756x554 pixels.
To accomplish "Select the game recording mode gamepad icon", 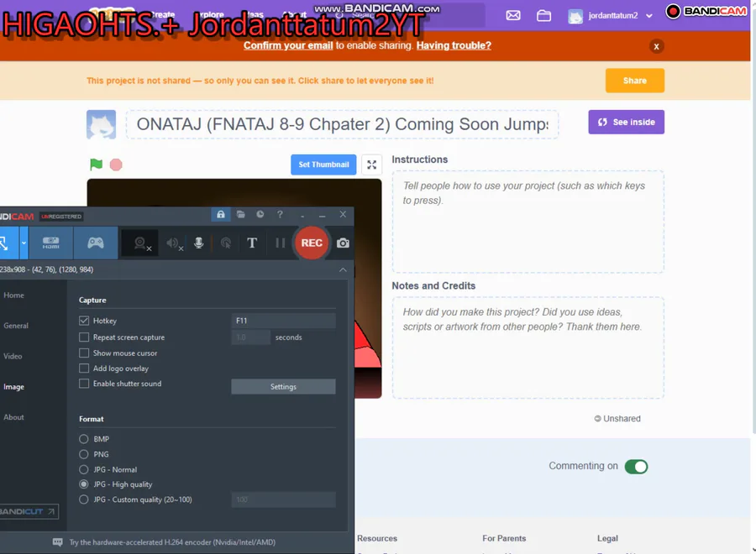I will (x=96, y=243).
